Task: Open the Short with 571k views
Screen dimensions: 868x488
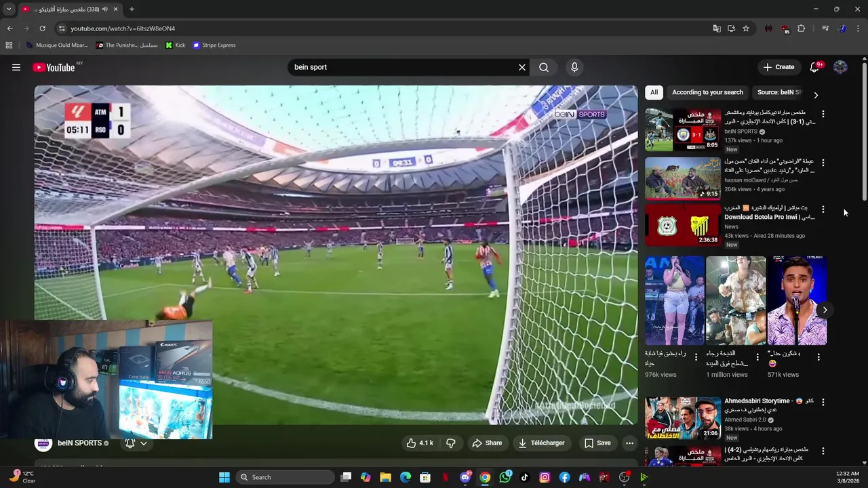Action: [x=797, y=300]
